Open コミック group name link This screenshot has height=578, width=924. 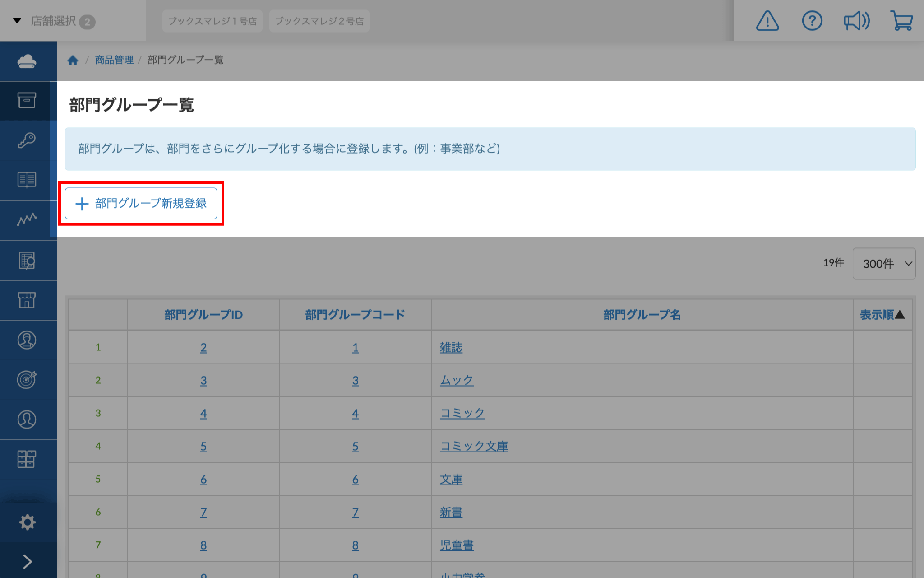462,414
